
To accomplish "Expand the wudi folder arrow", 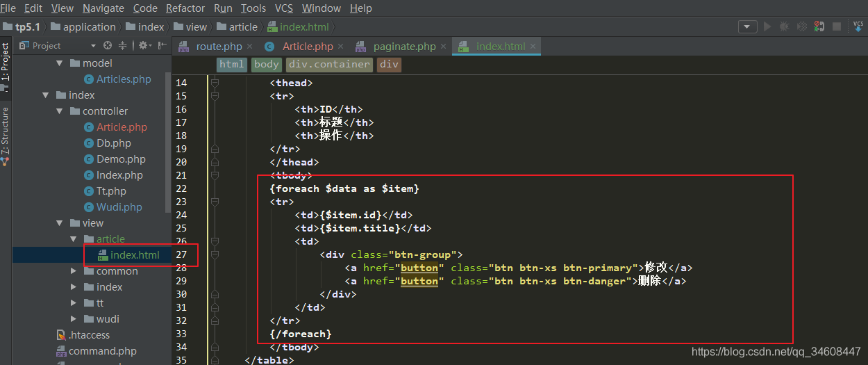I will click(x=74, y=319).
